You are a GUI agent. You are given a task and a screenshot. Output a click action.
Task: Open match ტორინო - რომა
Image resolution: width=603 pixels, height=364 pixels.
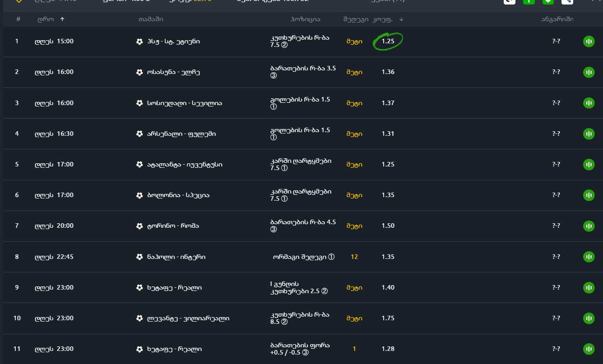click(173, 226)
